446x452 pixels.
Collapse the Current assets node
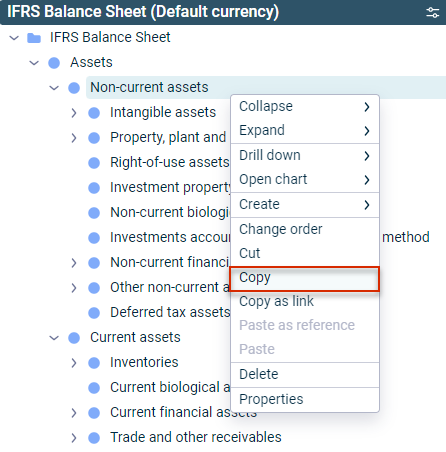pyautogui.click(x=54, y=338)
